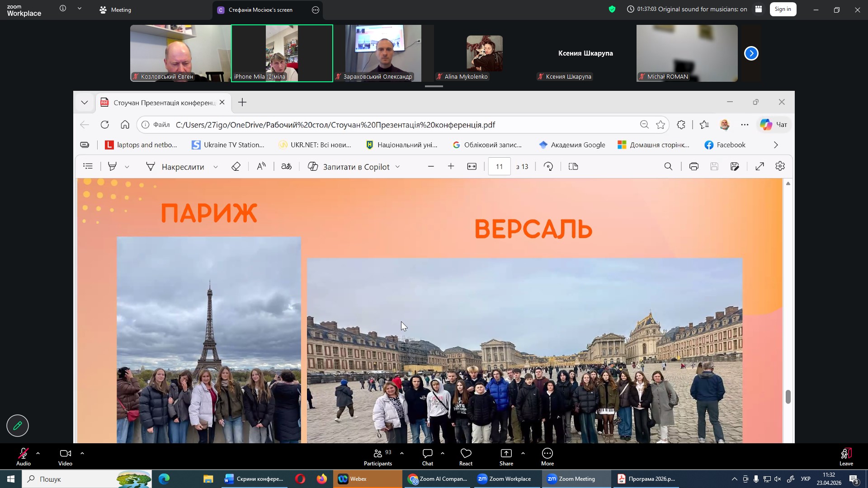Image resolution: width=868 pixels, height=488 pixels.
Task: Click the fit to width icon
Action: [x=472, y=167]
